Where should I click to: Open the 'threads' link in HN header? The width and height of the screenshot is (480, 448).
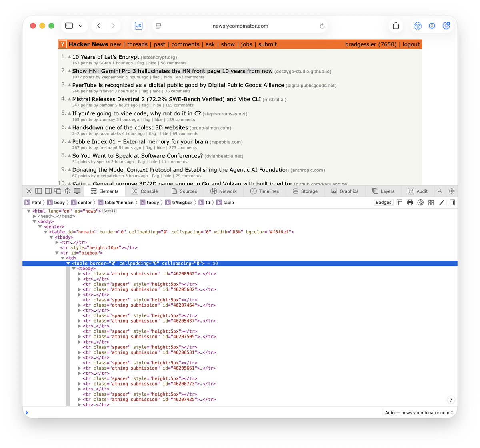137,44
